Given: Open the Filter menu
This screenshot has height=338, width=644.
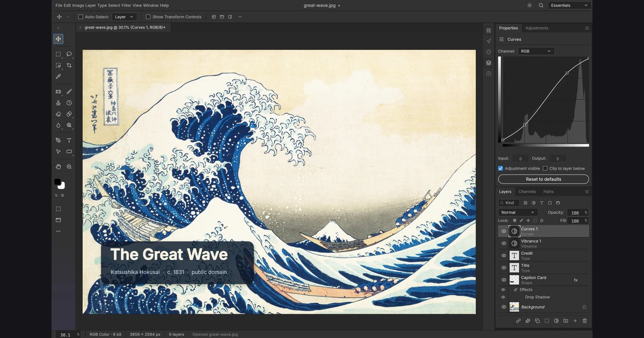Looking at the screenshot, I should point(126,5).
